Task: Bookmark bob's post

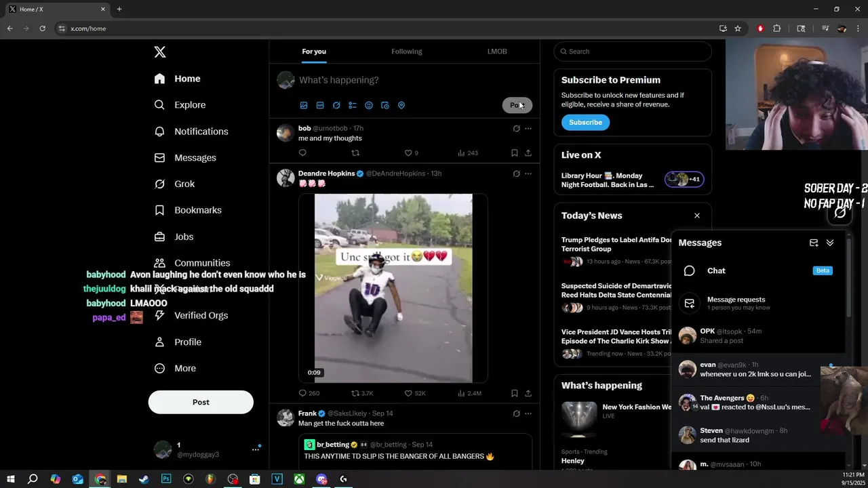Action: (x=514, y=153)
